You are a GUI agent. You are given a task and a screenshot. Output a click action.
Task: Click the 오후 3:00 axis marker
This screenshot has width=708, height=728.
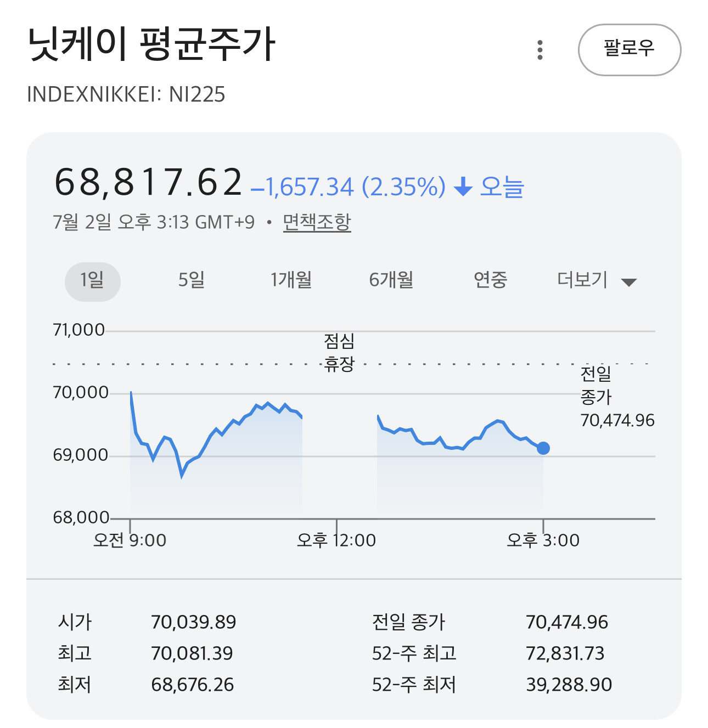coord(543,540)
